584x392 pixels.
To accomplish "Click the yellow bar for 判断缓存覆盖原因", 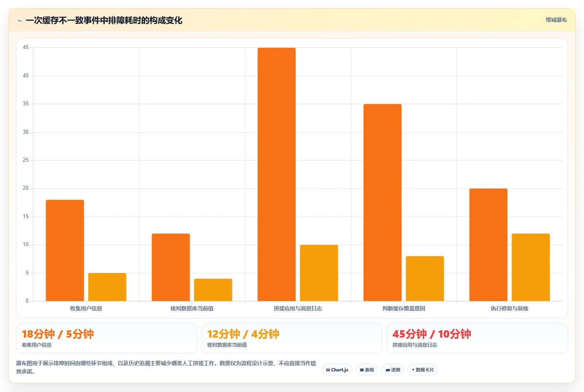I will coord(425,279).
